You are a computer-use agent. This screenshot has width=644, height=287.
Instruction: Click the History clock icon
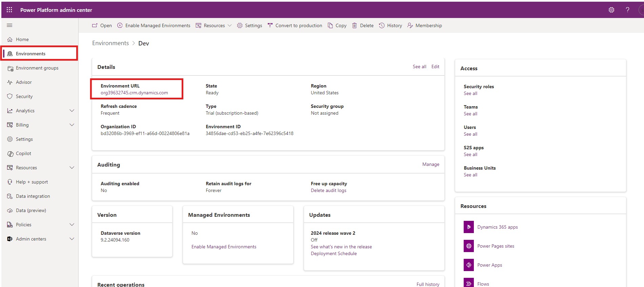pyautogui.click(x=382, y=25)
